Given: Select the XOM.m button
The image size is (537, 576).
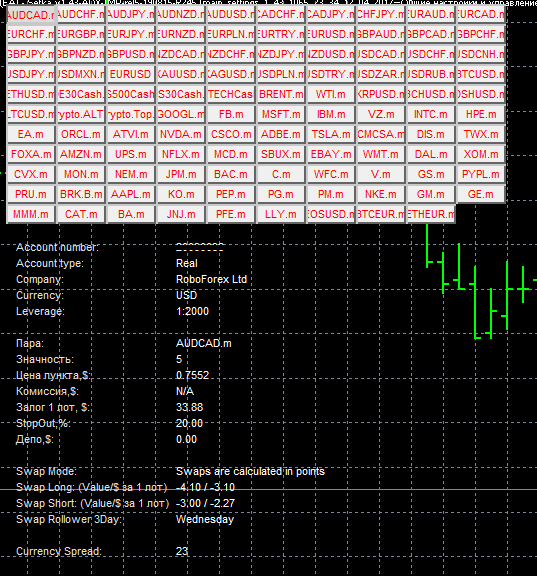Looking at the screenshot, I should pos(480,154).
